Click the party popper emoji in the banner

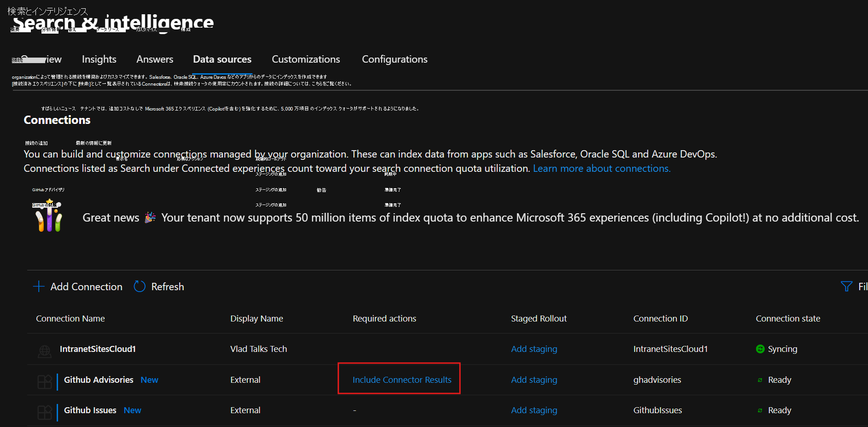(150, 217)
